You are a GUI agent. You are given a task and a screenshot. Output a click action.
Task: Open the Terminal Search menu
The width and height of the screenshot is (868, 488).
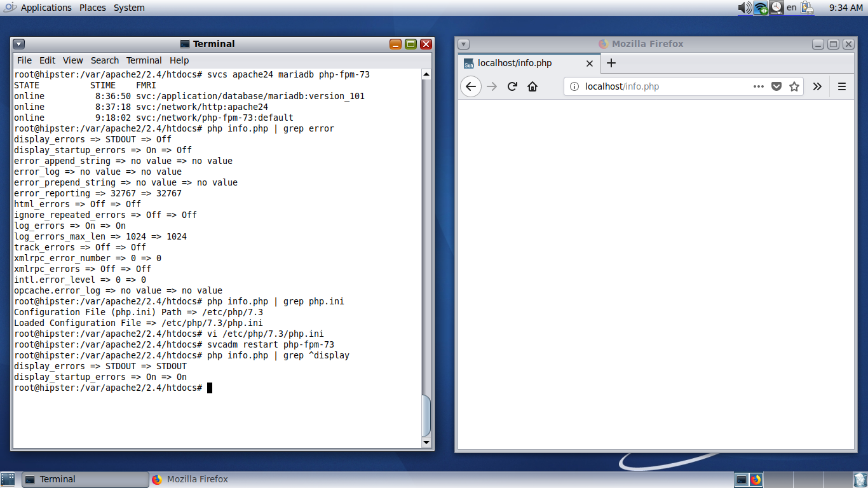(x=105, y=60)
